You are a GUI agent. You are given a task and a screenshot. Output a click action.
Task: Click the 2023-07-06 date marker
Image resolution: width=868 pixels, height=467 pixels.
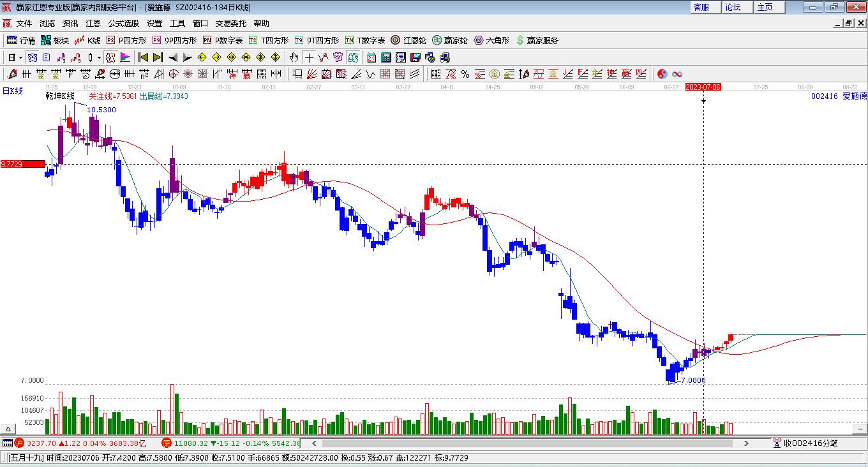point(703,87)
